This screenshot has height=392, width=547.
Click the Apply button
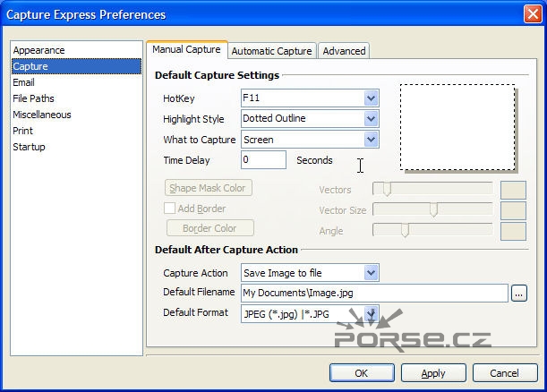(433, 373)
